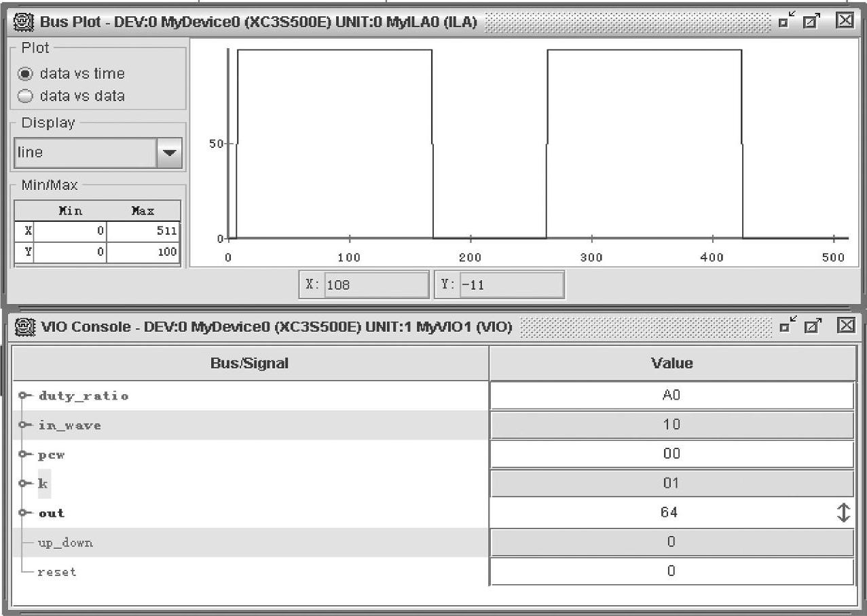Expand the k bus node
The image size is (867, 616).
pyautogui.click(x=24, y=483)
